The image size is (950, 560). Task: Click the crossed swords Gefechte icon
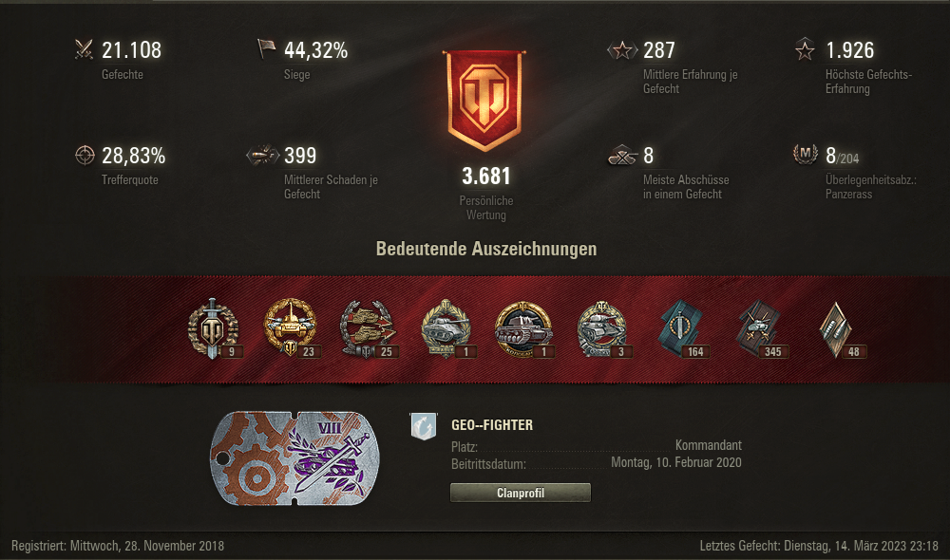85,49
